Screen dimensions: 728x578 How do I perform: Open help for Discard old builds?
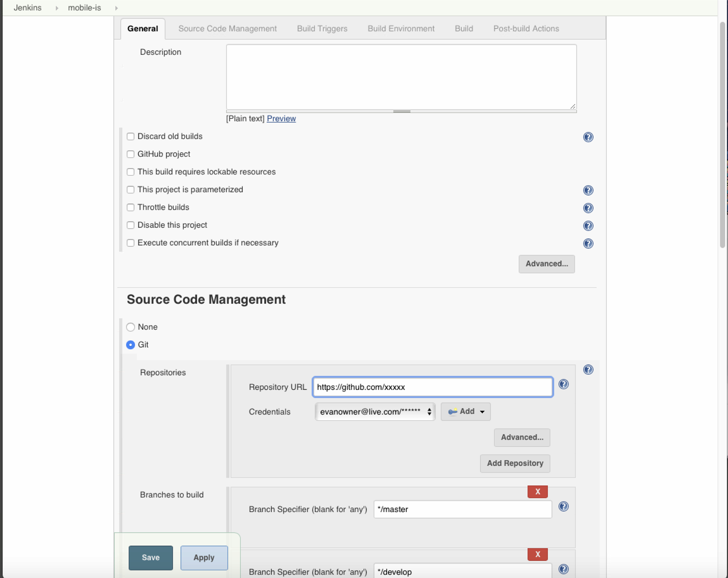click(588, 137)
